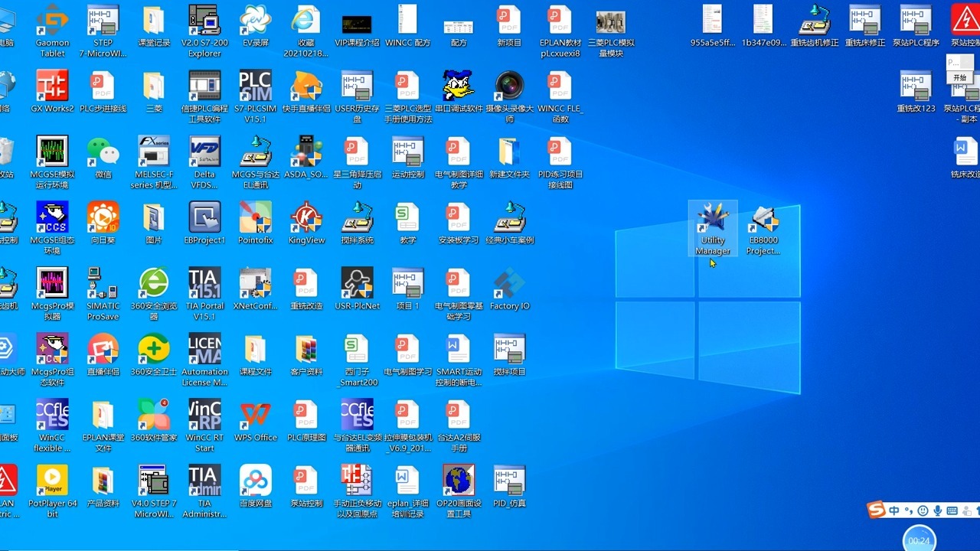980x551 pixels.
Task: Toggle the Sogou 中 Chinese/English input mode
Action: (x=894, y=510)
